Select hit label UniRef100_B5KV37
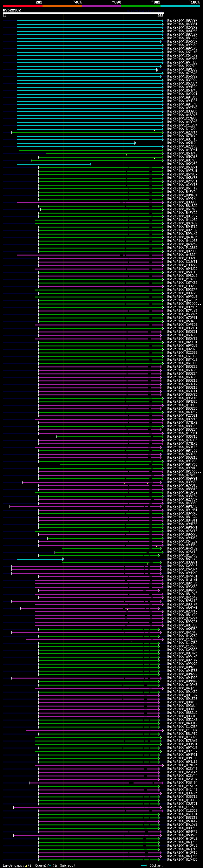 click(x=182, y=41)
